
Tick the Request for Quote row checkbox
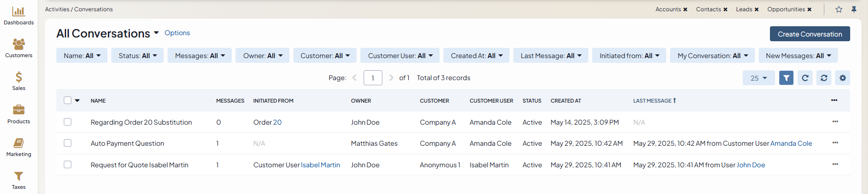click(x=68, y=164)
